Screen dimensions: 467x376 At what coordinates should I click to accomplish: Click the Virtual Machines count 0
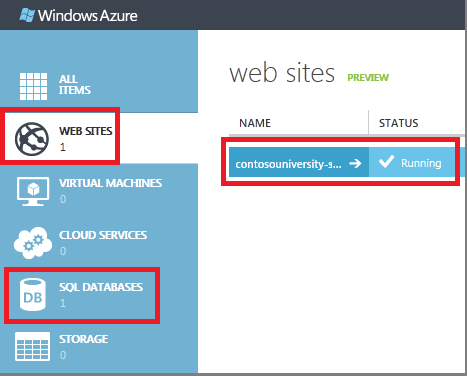(63, 199)
